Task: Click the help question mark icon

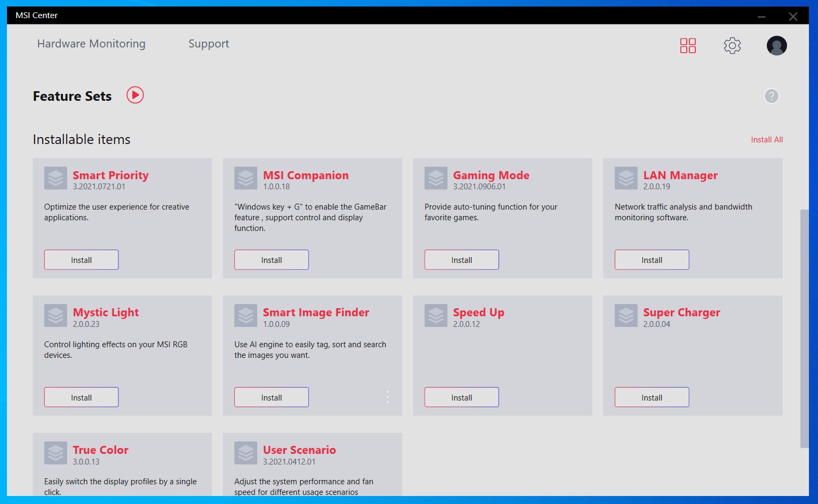Action: point(771,96)
